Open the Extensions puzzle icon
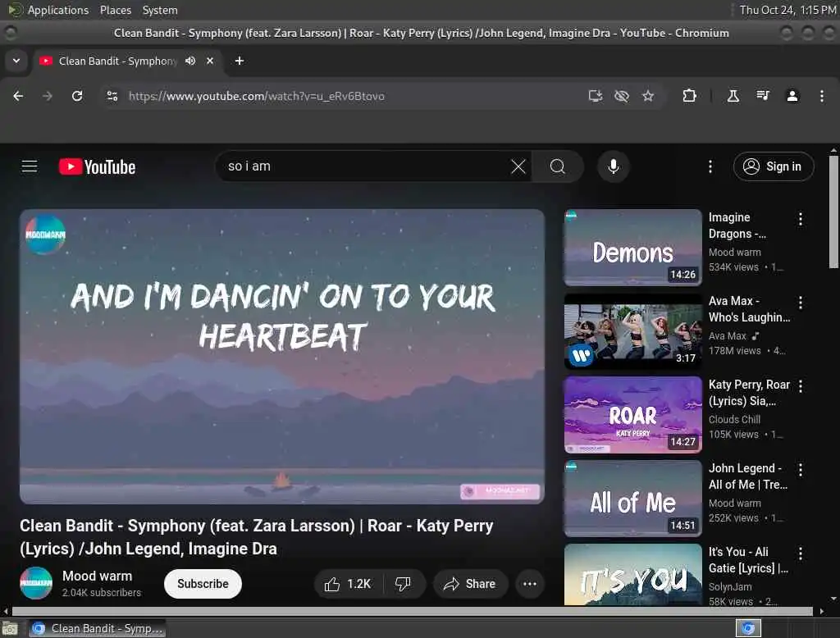 (x=689, y=96)
